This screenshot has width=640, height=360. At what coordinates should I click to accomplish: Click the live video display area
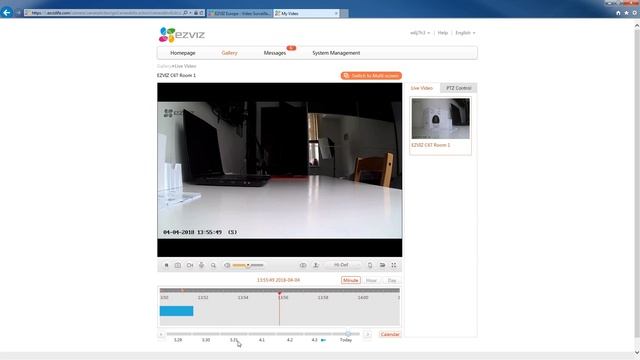(280, 170)
